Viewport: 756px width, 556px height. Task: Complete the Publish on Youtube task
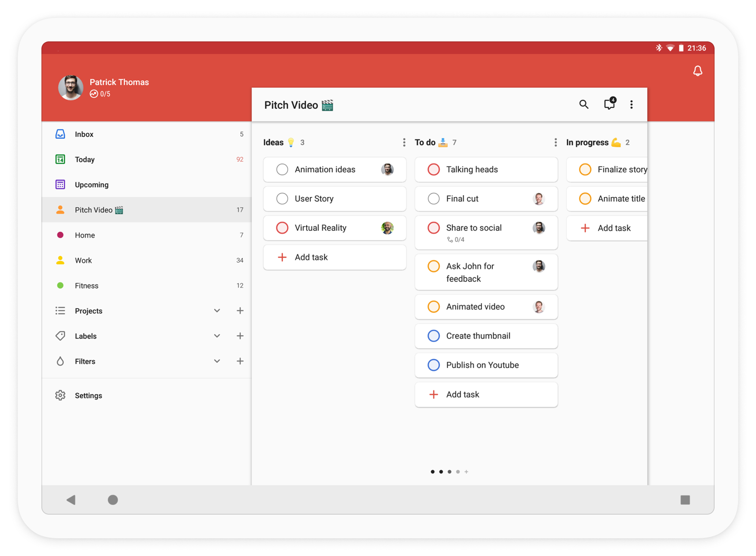[433, 365]
